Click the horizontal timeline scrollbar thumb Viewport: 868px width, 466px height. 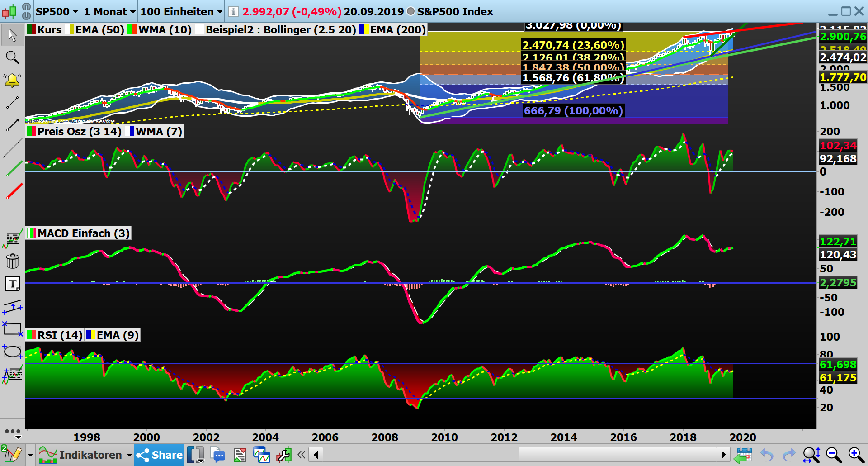click(618, 455)
